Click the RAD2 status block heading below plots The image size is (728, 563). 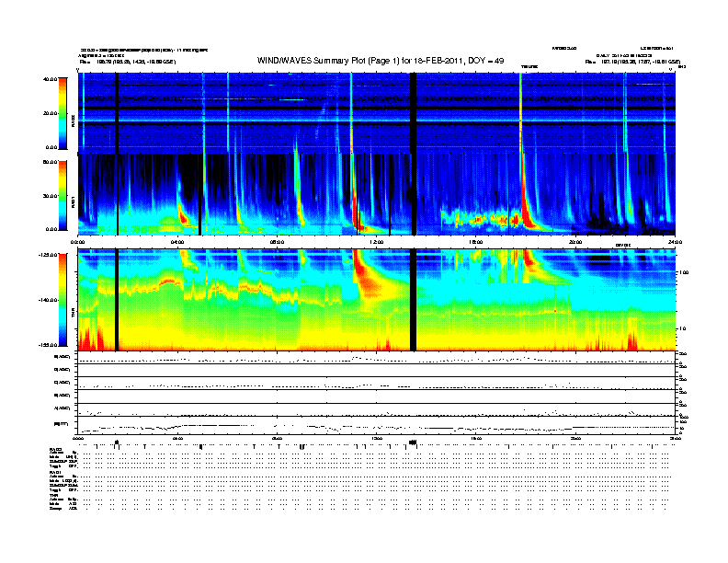55,449
